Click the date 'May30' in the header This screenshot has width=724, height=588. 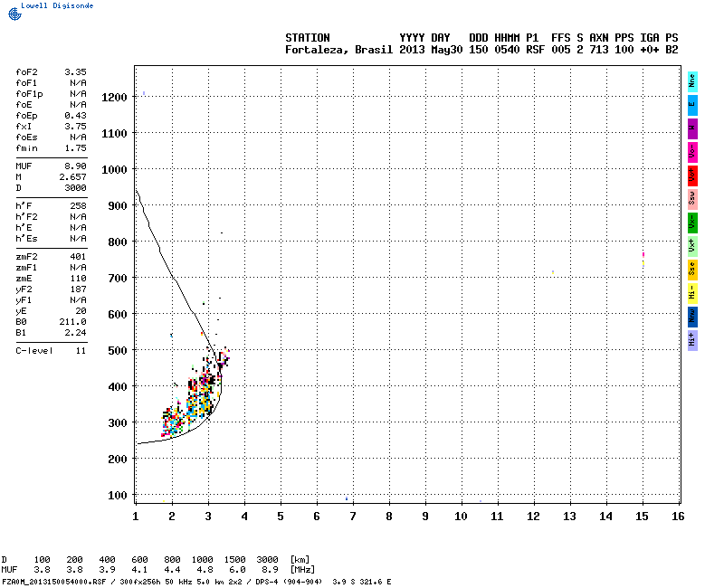pos(446,50)
